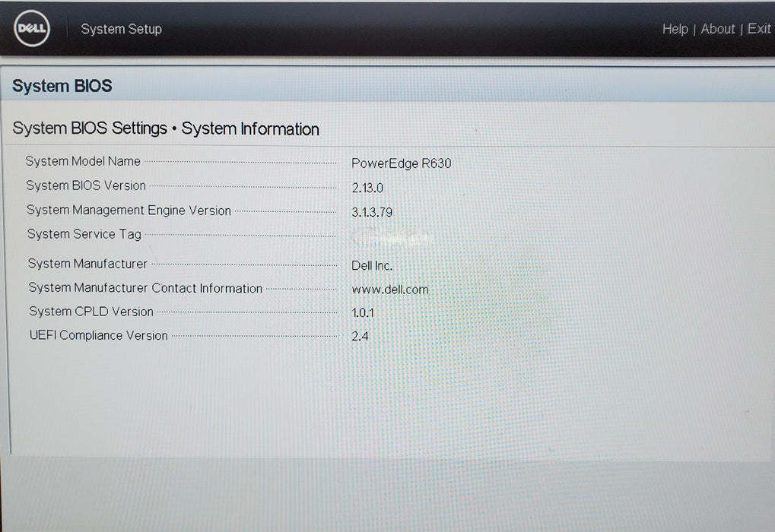Select the System Manufacturer label

click(x=87, y=264)
